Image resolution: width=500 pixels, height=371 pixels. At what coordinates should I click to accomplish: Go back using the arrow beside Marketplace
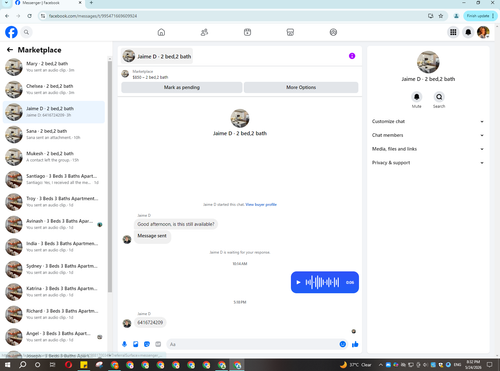point(10,50)
